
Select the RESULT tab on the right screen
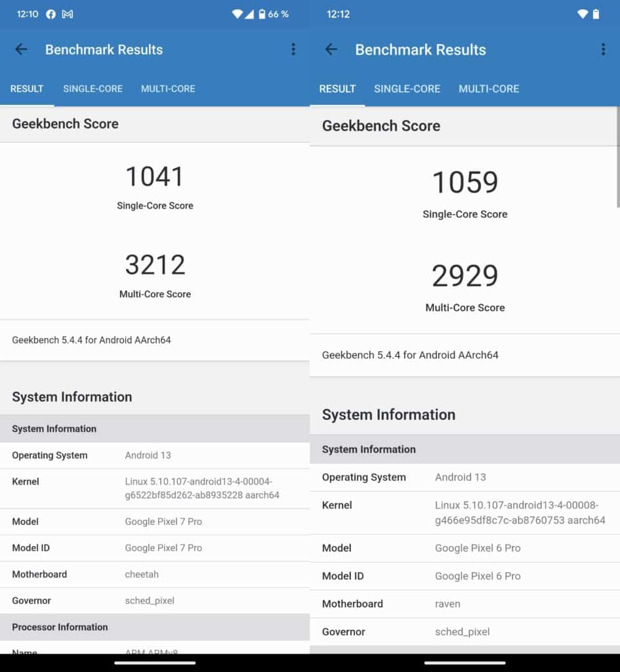click(x=337, y=89)
